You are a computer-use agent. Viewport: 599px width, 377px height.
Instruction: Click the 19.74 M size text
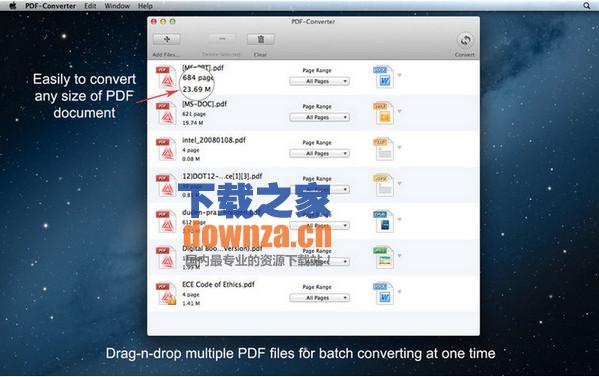[193, 123]
